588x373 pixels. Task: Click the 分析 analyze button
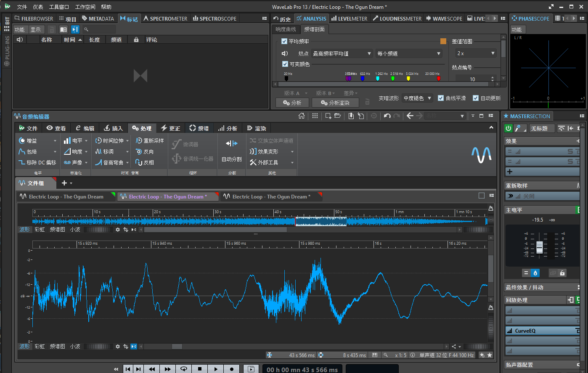coord(292,103)
